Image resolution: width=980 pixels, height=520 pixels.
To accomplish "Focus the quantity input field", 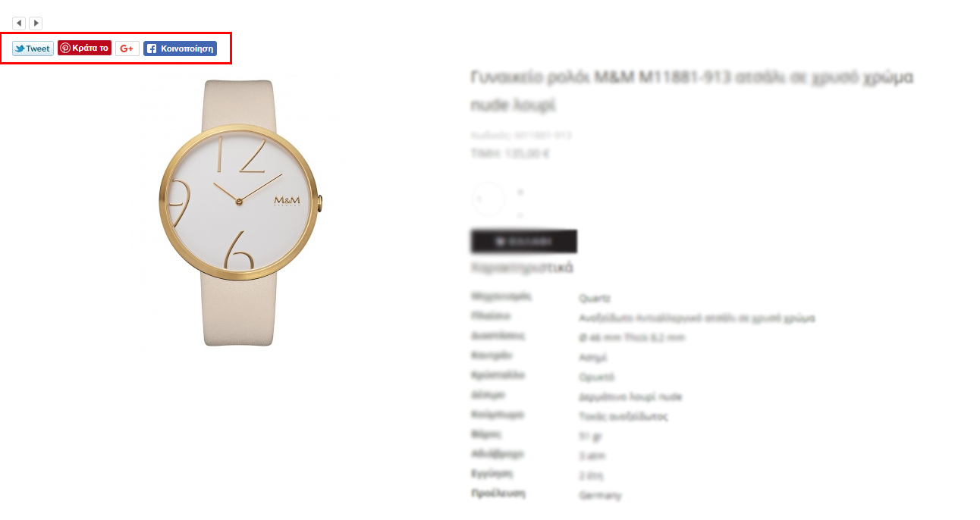I will pyautogui.click(x=488, y=199).
